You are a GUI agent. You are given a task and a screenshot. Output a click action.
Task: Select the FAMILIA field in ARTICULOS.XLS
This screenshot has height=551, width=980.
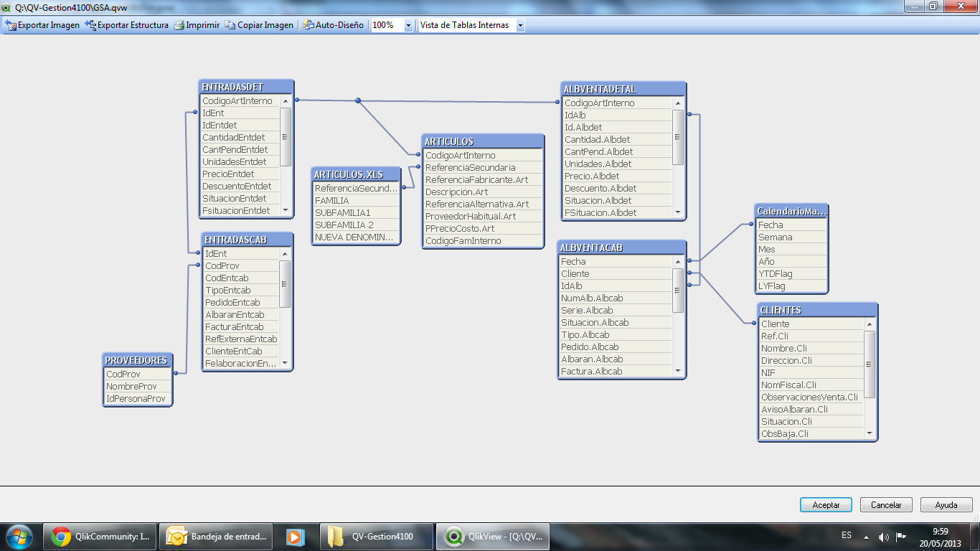point(356,201)
